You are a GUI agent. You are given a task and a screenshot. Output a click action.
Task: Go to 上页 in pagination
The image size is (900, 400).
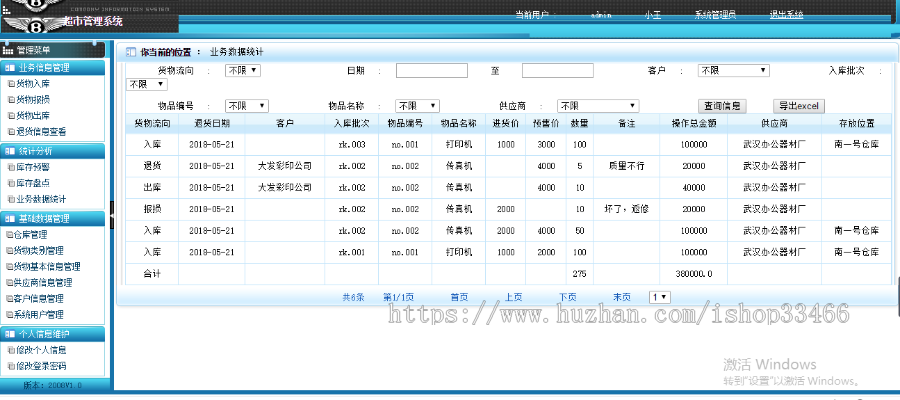point(514,297)
